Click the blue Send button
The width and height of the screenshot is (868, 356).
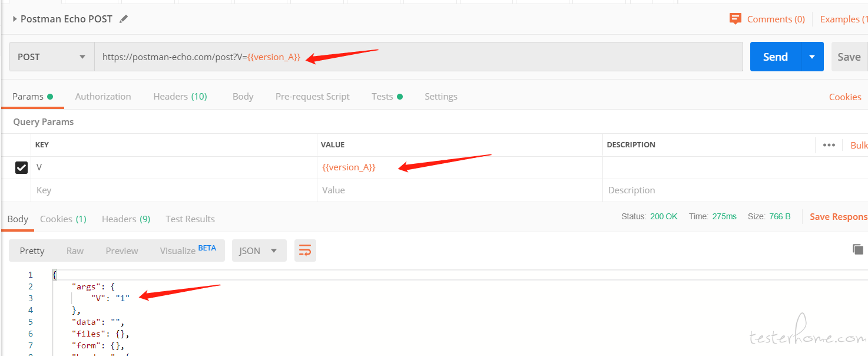tap(775, 57)
